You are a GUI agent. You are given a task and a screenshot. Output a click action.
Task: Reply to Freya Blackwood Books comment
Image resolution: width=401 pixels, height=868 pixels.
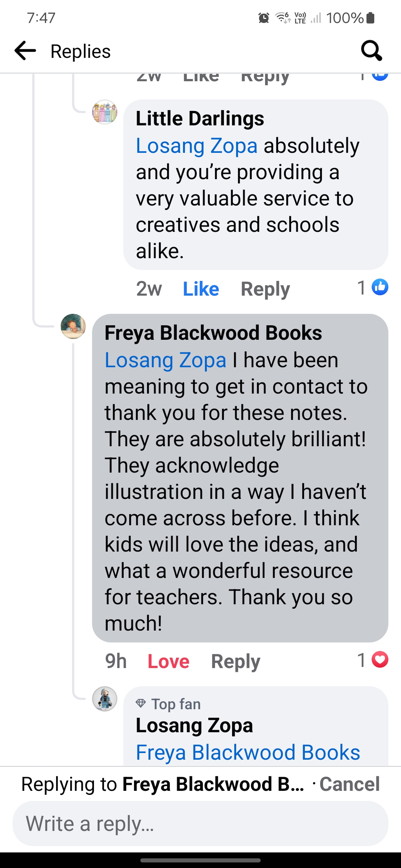pos(235,661)
